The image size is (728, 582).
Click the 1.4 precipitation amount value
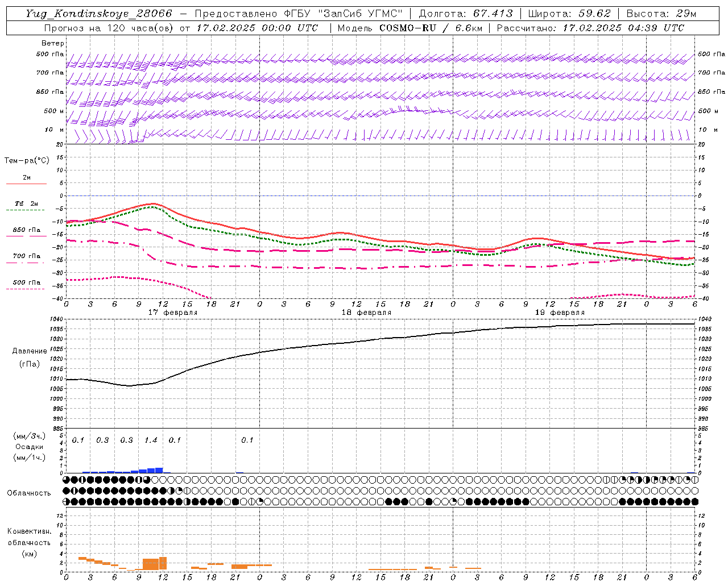tap(151, 440)
